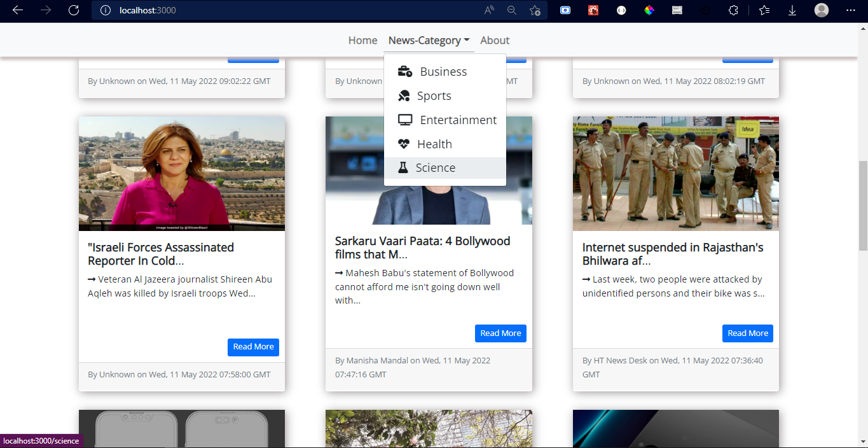
Task: Open the Favorites list icon
Action: click(764, 10)
